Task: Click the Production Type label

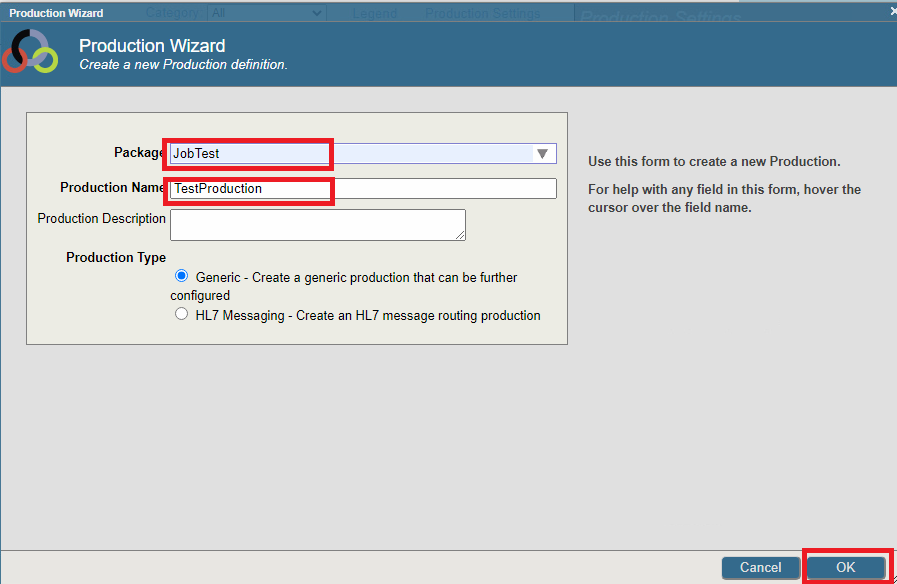Action: click(x=116, y=257)
